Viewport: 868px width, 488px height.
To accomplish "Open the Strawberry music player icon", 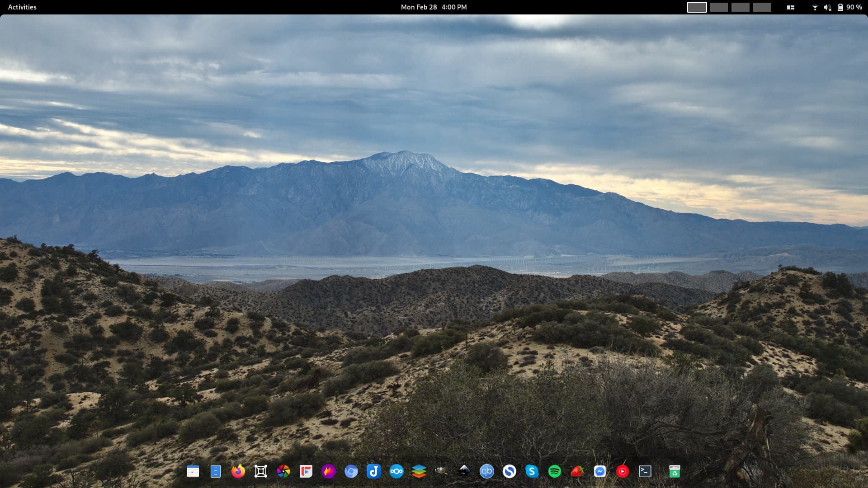I will point(577,471).
